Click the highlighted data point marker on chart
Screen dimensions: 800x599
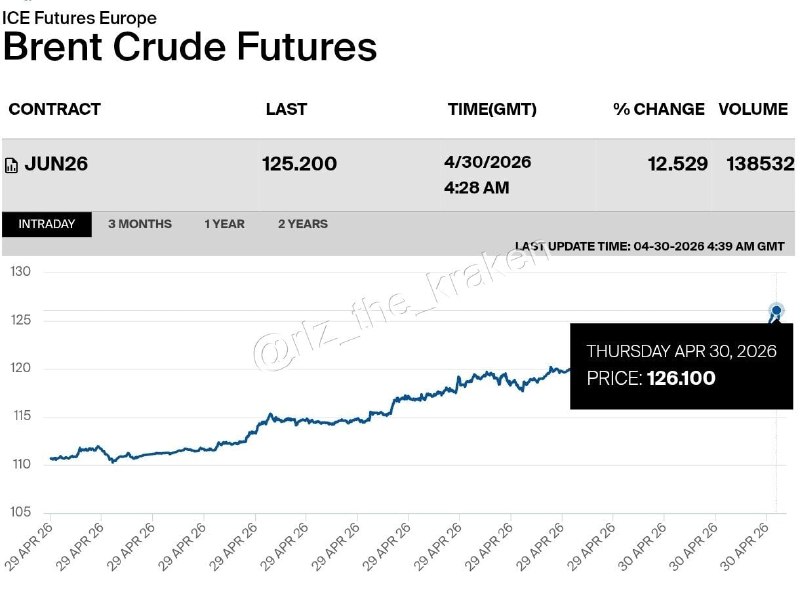click(x=776, y=311)
